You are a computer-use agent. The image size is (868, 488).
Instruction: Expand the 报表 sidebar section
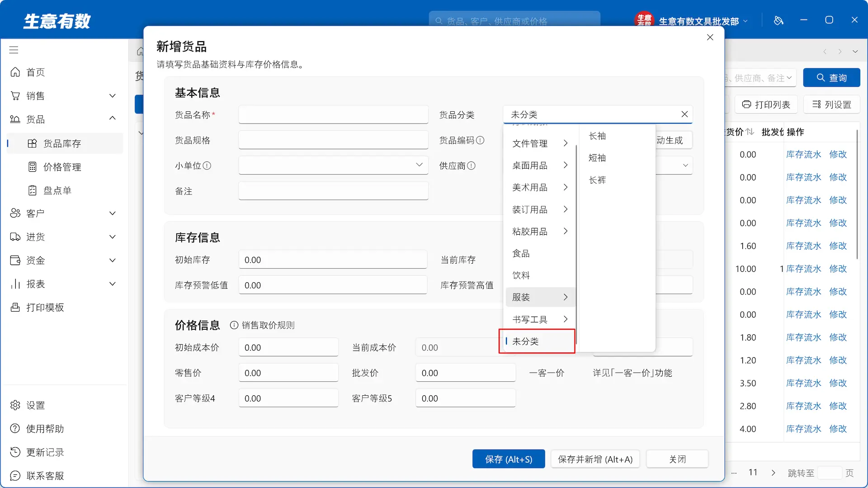[x=113, y=284]
